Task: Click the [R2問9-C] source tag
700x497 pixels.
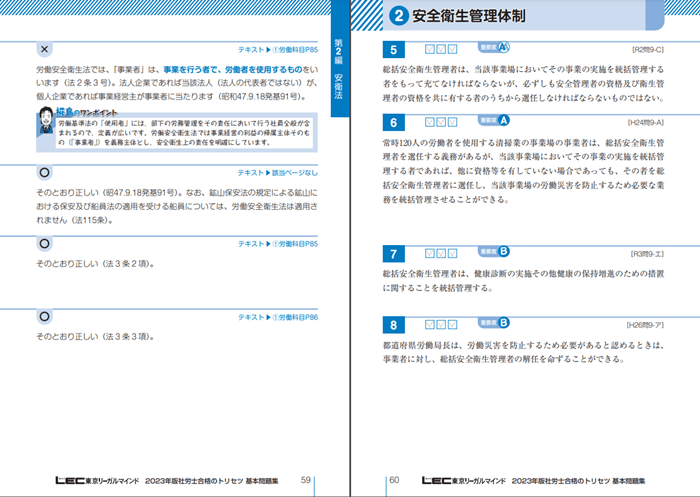Action: pos(648,50)
